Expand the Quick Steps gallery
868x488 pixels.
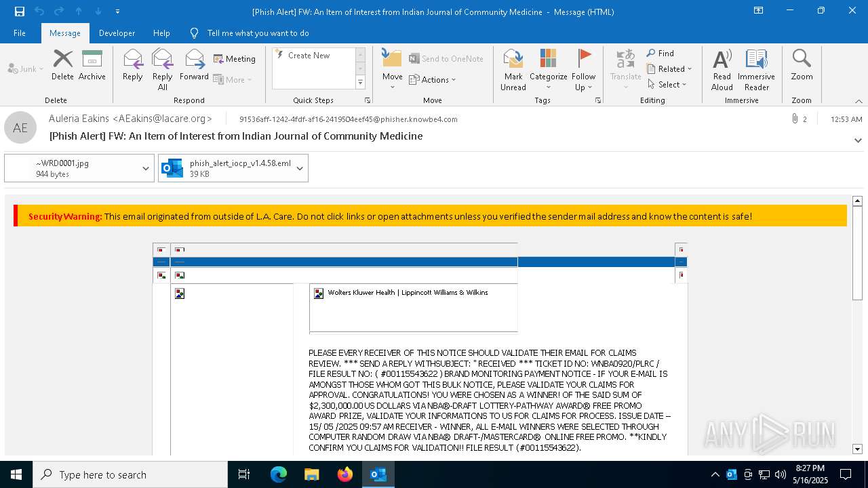click(360, 83)
